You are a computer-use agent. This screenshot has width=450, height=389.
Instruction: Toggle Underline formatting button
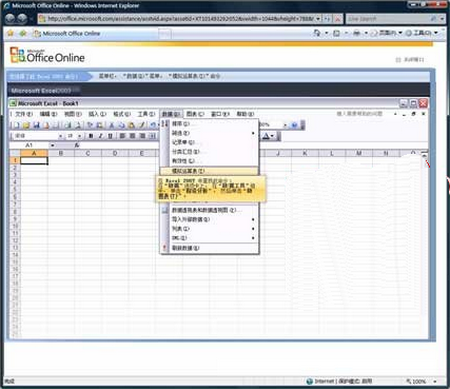click(110, 136)
